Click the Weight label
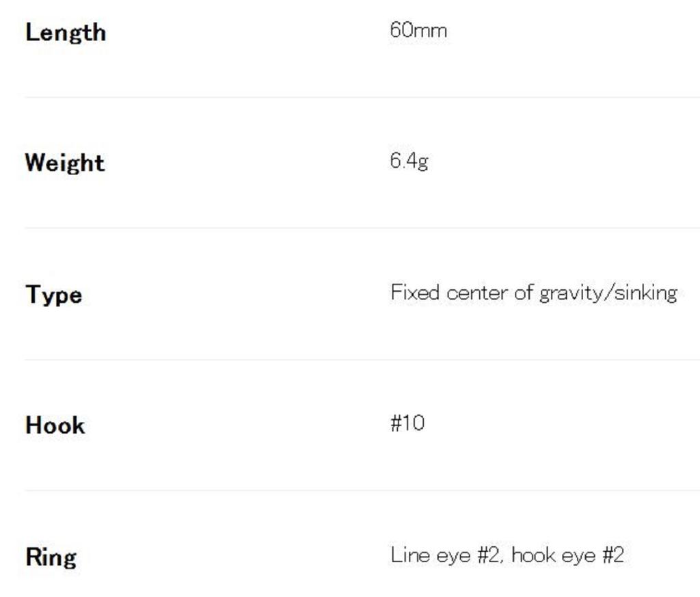This screenshot has height=597, width=700. coord(64,163)
